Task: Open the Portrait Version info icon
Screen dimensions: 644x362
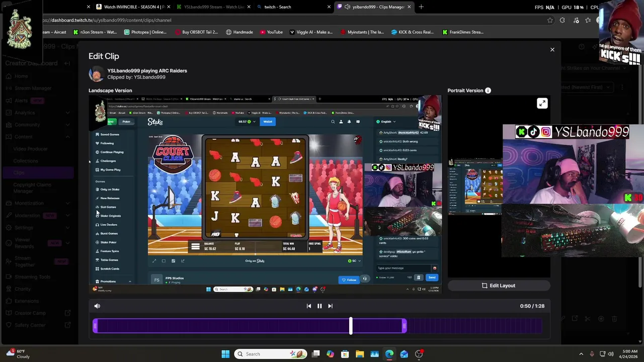Action: click(488, 90)
